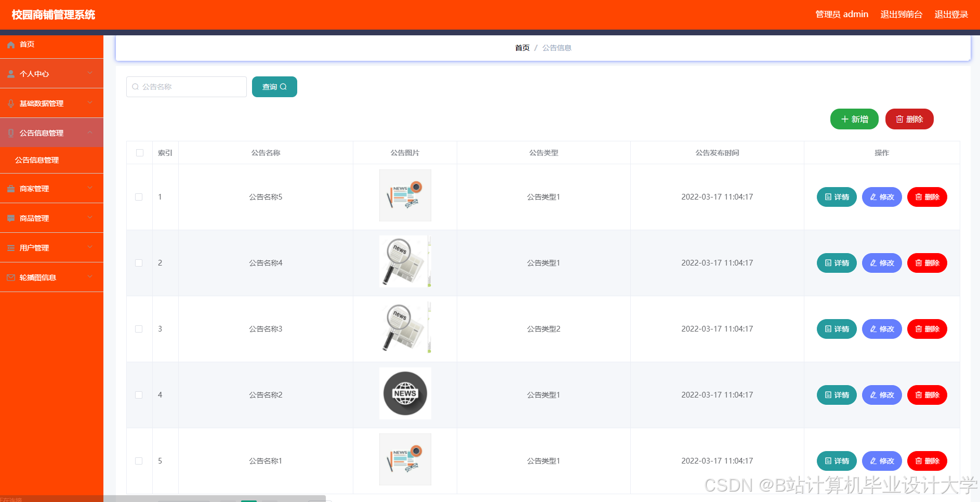This screenshot has height=502, width=980.
Task: Click the 商品管理 chat icon
Action: point(11,218)
